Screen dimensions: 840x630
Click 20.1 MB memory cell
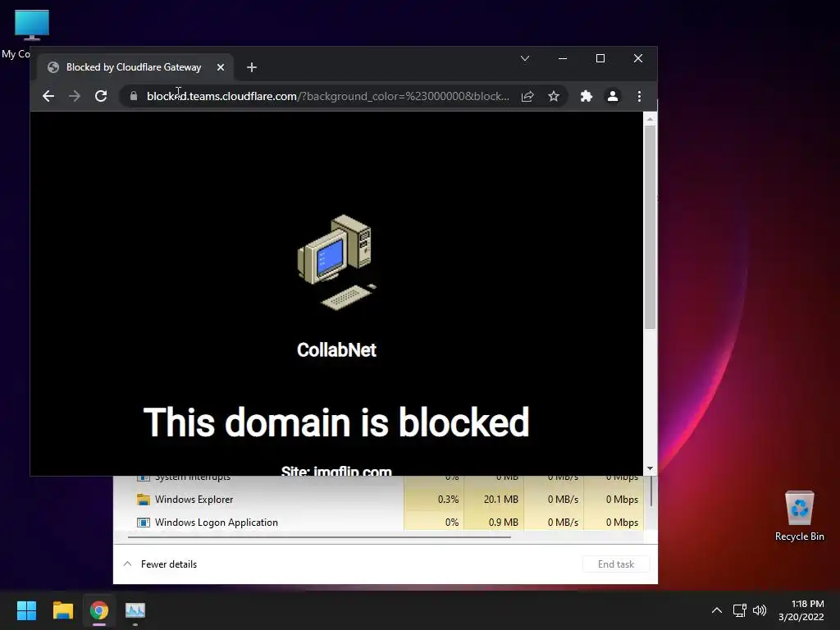[x=493, y=500]
